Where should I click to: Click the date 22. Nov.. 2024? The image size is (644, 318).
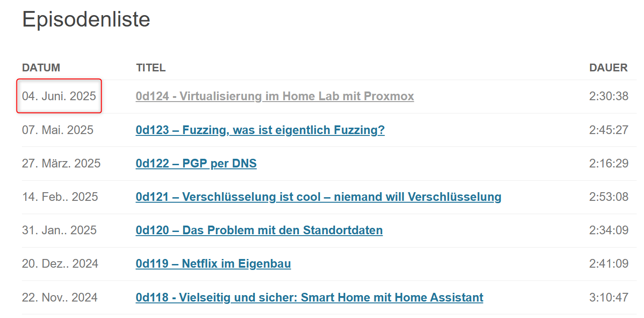point(60,297)
